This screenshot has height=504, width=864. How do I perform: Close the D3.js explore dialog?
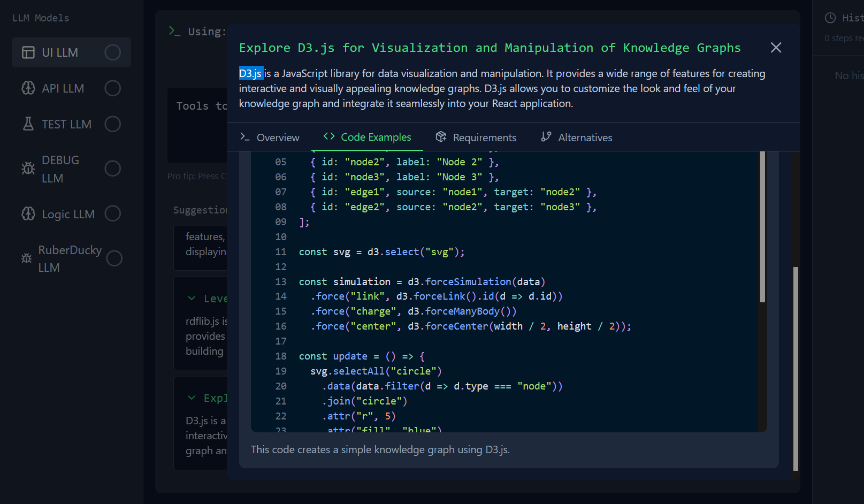tap(776, 48)
